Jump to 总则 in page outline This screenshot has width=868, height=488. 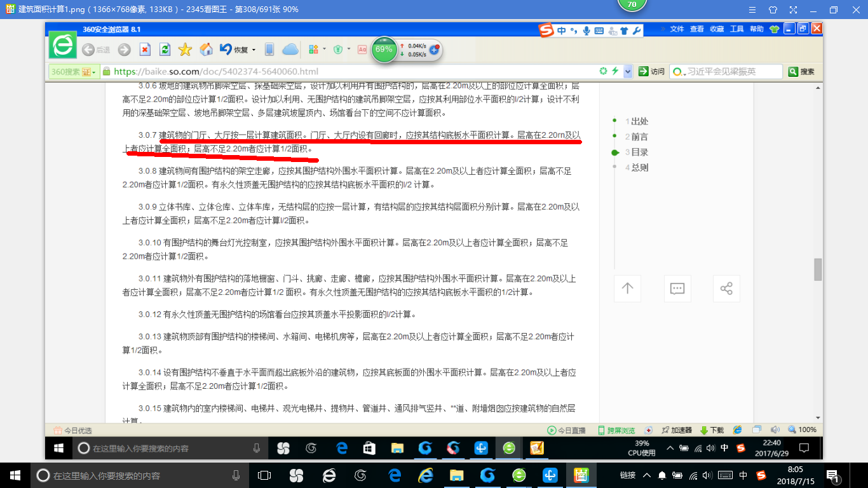tap(639, 168)
